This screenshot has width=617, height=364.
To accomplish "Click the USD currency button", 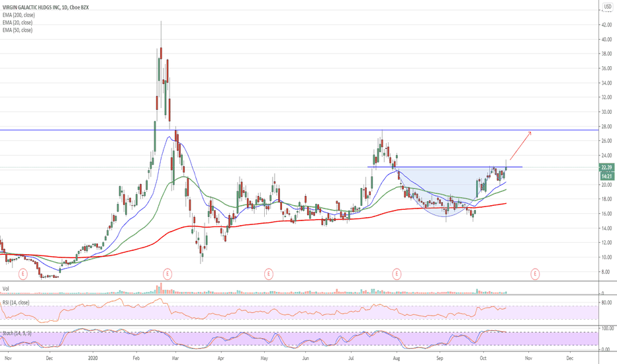I will (608, 7).
